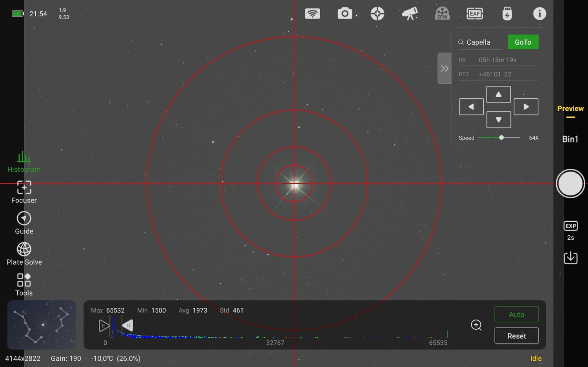This screenshot has height=367, width=588.
Task: Open the telescope mount settings
Action: (410, 13)
